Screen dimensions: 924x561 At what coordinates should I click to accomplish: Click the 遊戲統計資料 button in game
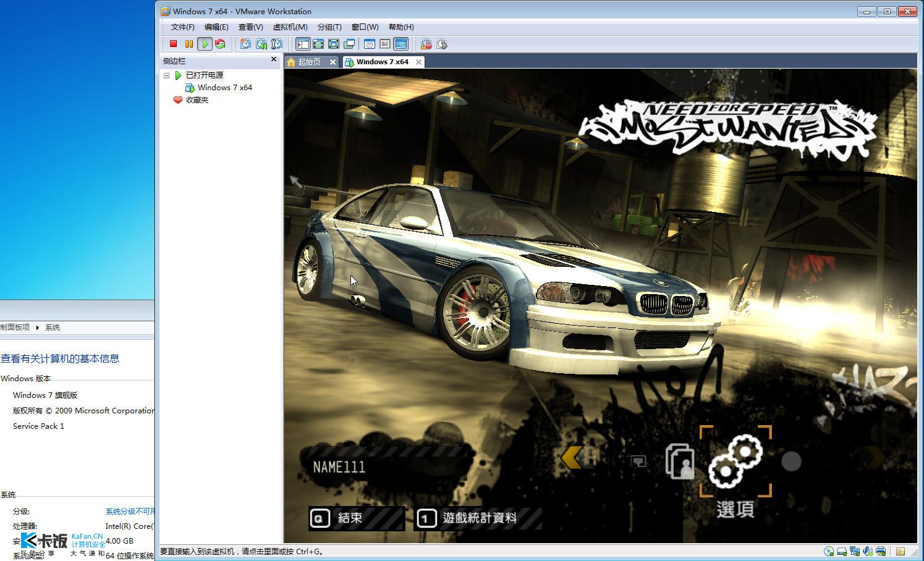point(479,518)
